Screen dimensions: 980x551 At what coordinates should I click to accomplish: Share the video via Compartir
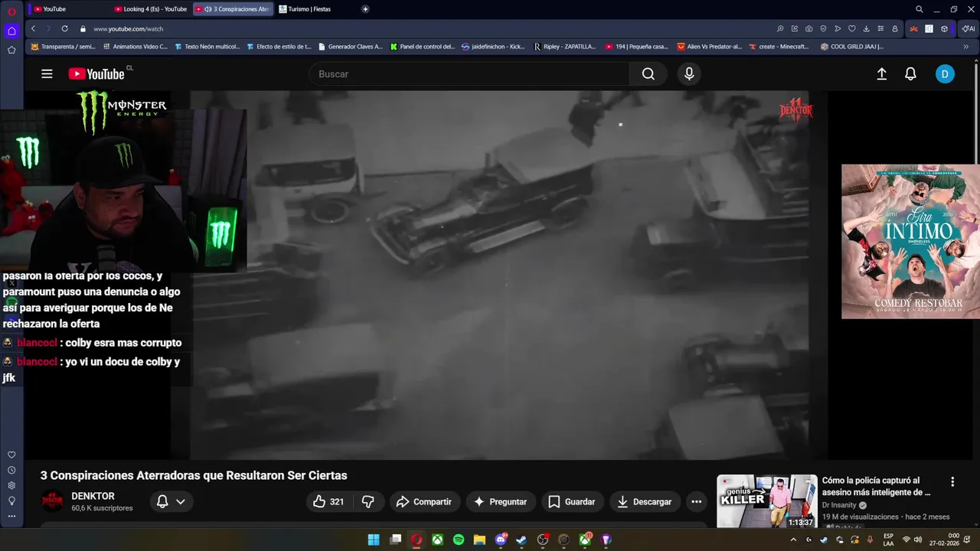tap(424, 501)
